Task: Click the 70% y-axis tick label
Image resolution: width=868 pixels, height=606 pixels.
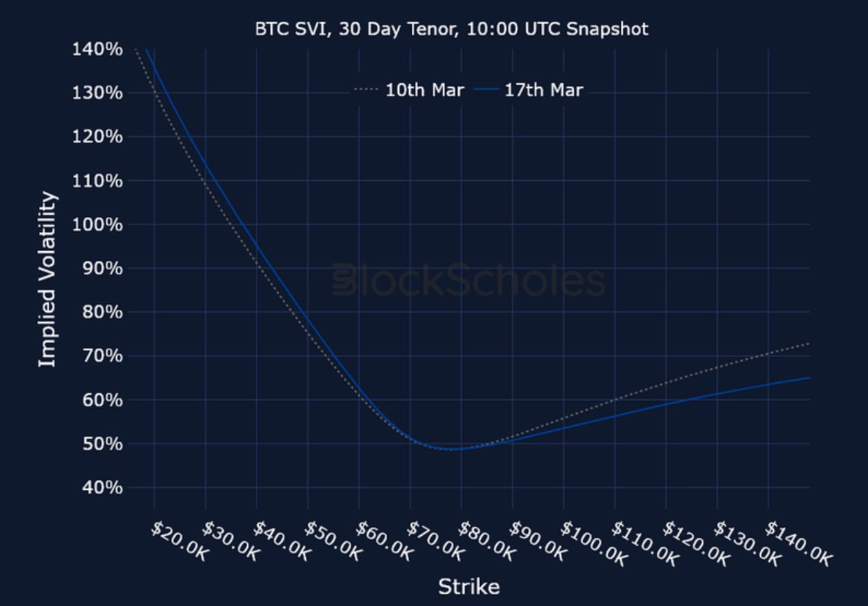Action: (x=102, y=356)
